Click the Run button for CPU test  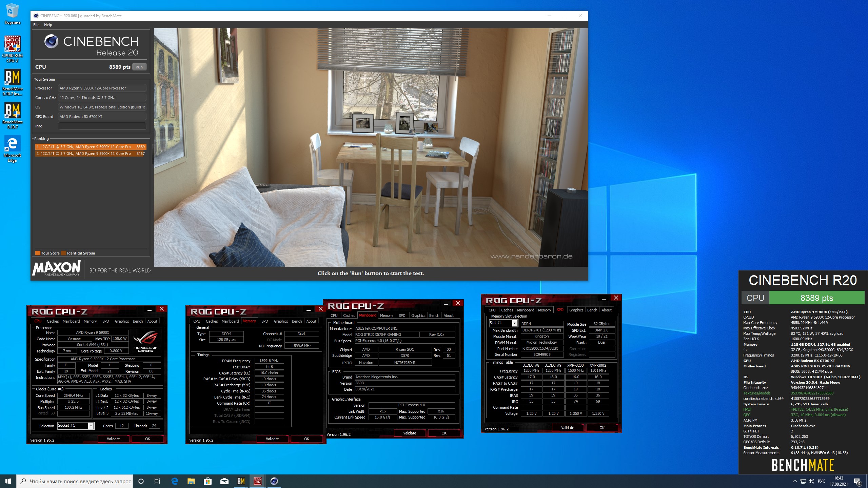click(x=139, y=67)
